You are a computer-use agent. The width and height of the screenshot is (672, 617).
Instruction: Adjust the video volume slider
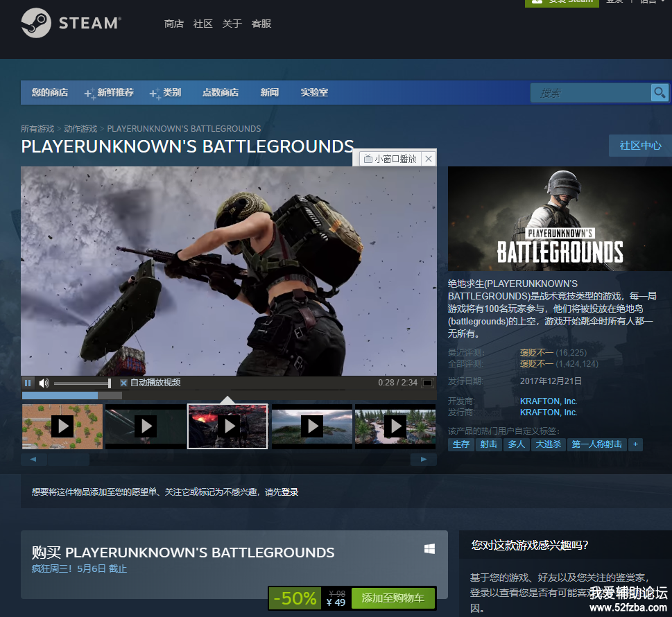click(83, 383)
